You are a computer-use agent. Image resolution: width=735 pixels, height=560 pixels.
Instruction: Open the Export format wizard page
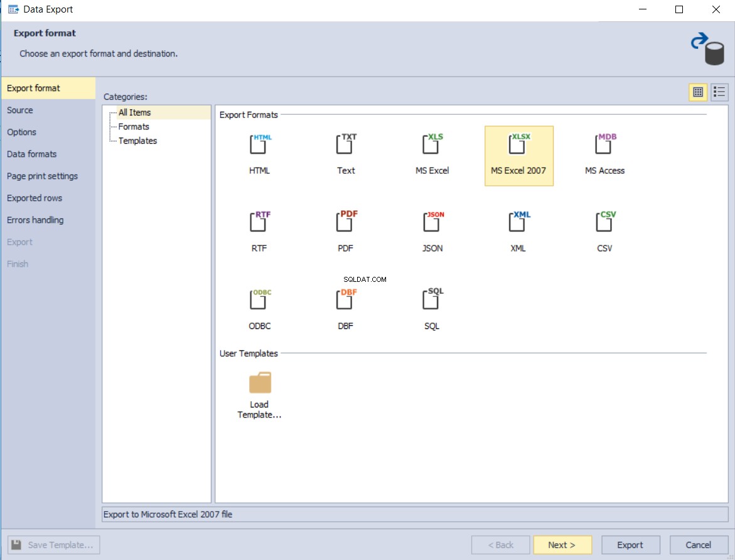pos(48,88)
